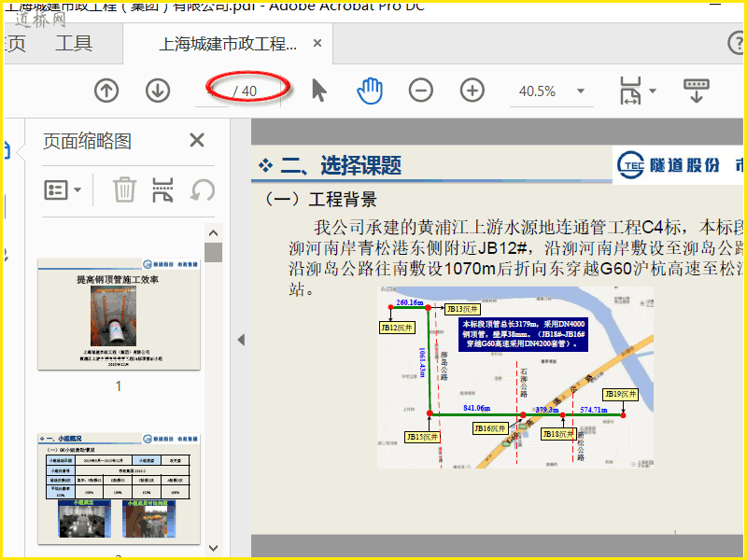The height and width of the screenshot is (560, 747).
Task: Go to the previous page using up arrow
Action: (106, 91)
